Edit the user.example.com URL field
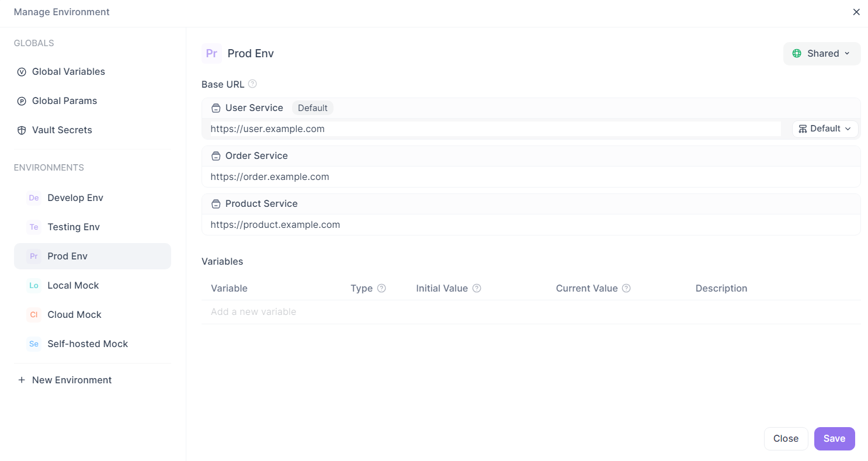Screen dimensions: 868x461 tap(495, 129)
